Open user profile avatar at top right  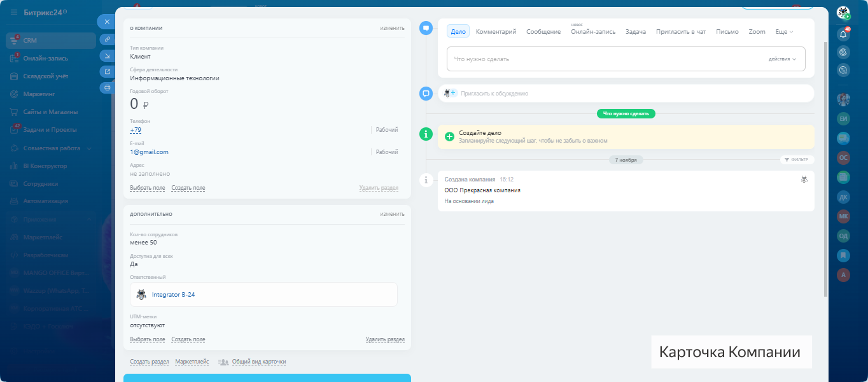click(843, 12)
